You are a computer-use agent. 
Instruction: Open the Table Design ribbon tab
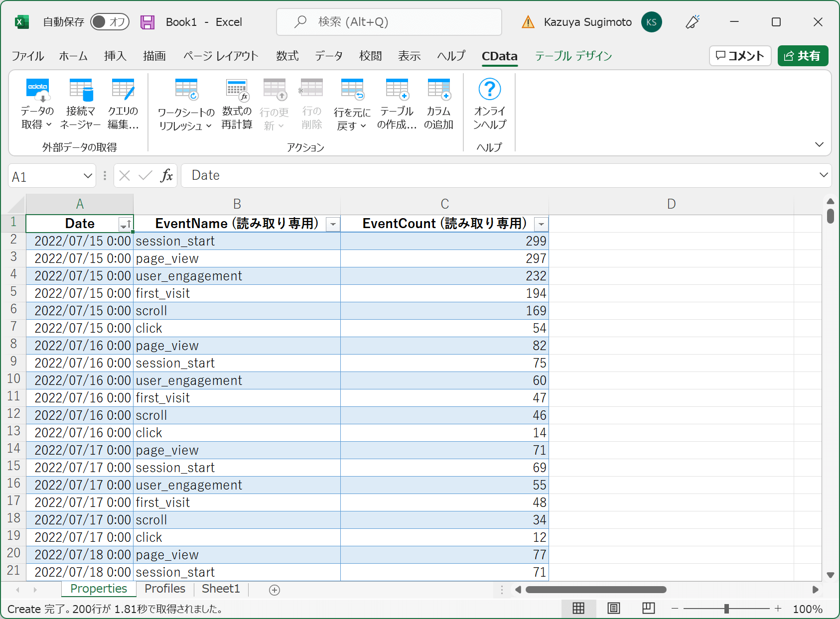[573, 56]
